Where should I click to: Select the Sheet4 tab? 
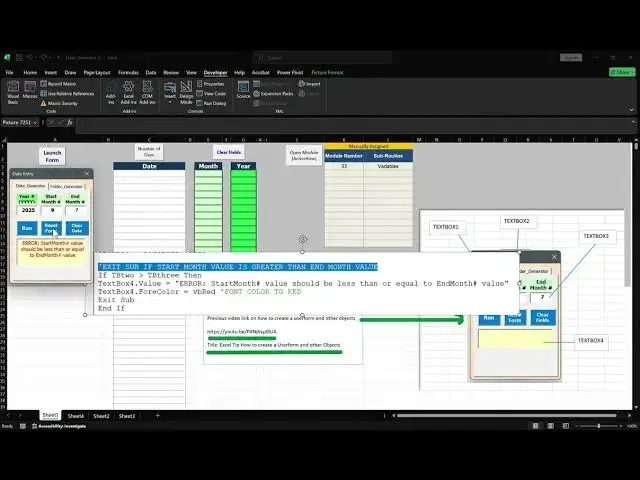pos(76,416)
